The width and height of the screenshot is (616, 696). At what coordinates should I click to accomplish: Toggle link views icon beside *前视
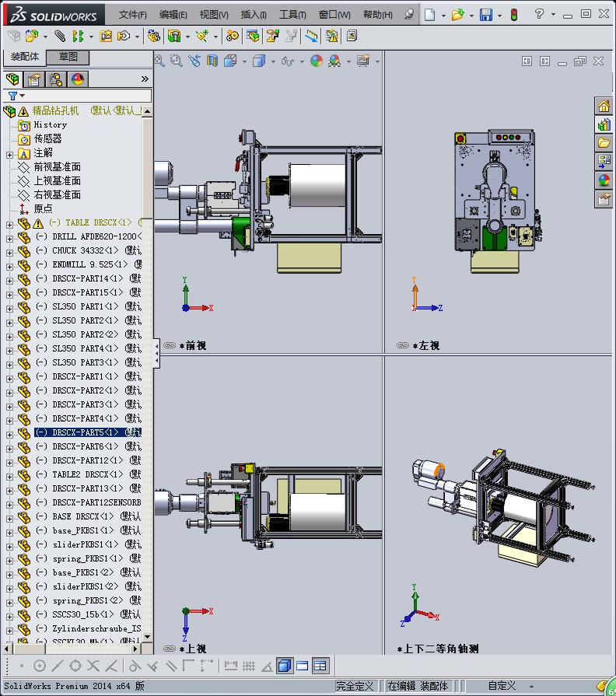170,345
